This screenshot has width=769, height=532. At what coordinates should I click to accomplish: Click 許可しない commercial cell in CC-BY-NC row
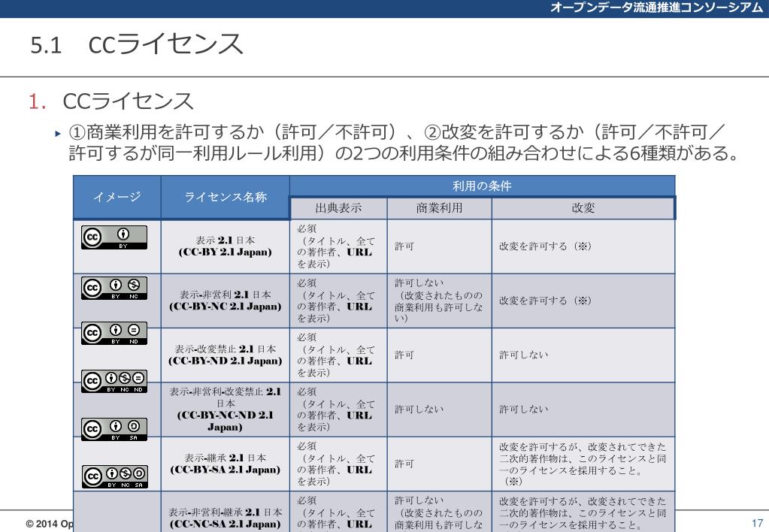click(440, 301)
